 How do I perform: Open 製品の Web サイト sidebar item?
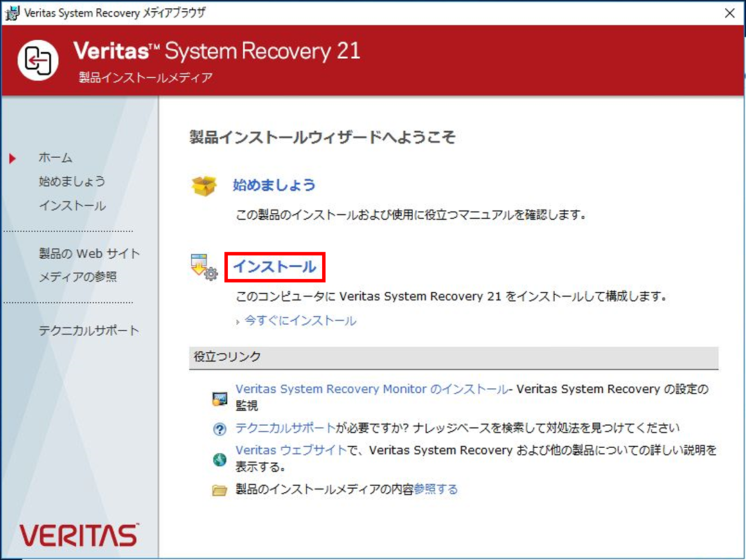point(89,253)
